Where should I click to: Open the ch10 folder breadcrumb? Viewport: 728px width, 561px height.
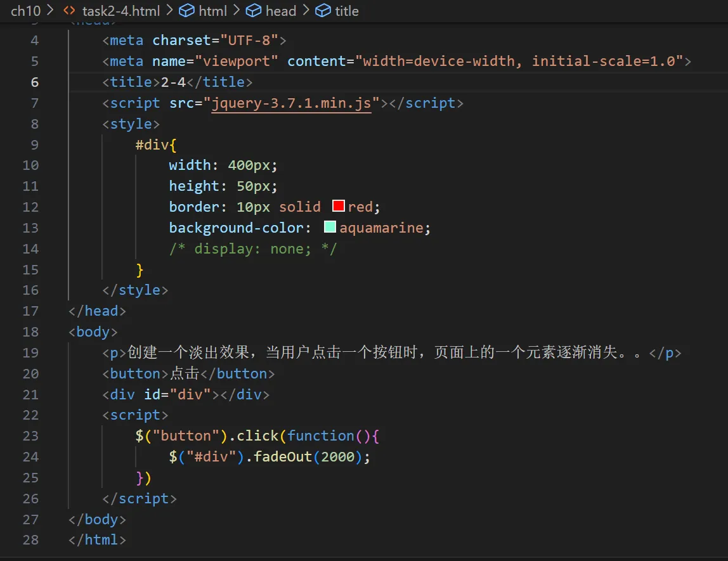point(25,11)
